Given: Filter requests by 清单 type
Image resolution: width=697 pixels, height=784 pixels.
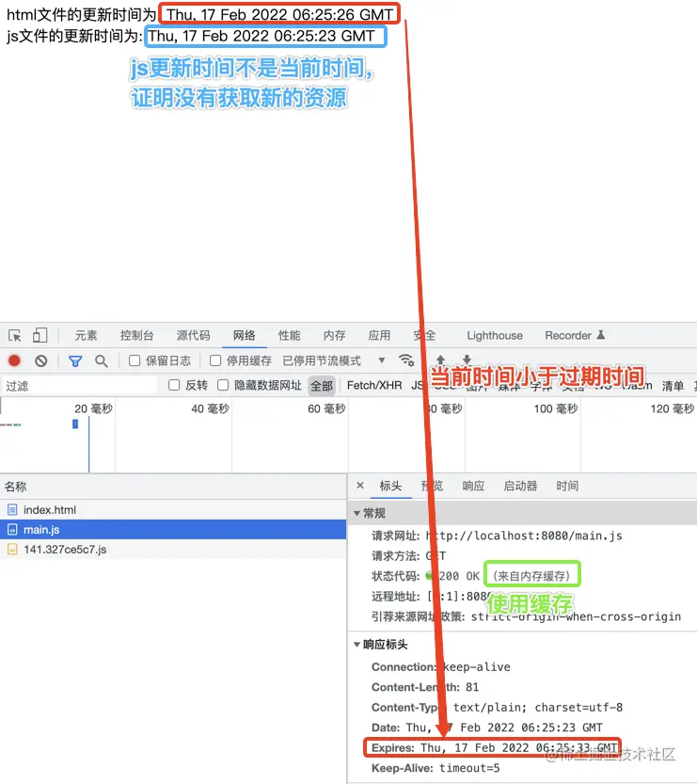Looking at the screenshot, I should [x=673, y=386].
